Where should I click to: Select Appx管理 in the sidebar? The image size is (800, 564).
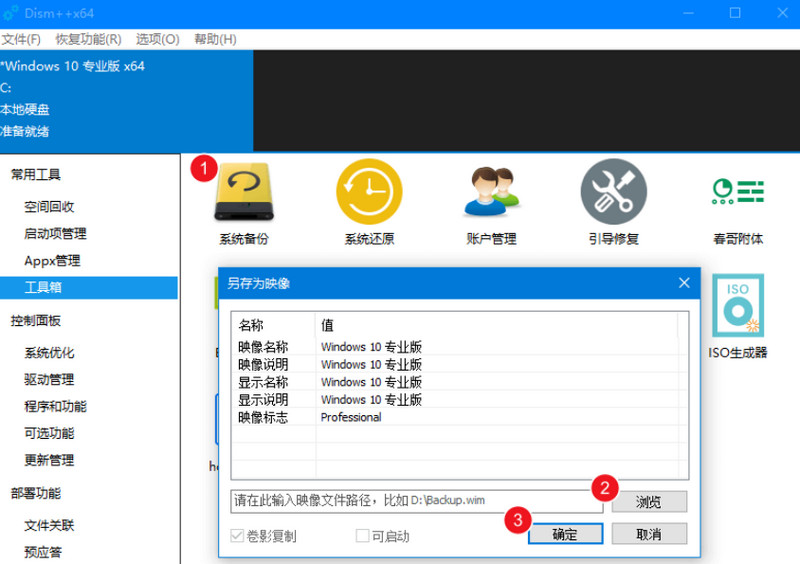point(52,261)
